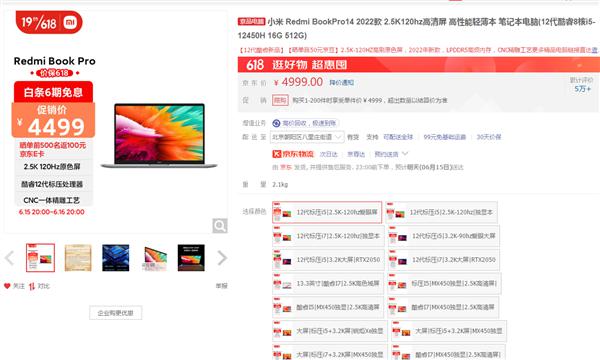The image size is (600, 360).
Task: Select the second beige certificate thumbnail
Action: click(78, 258)
